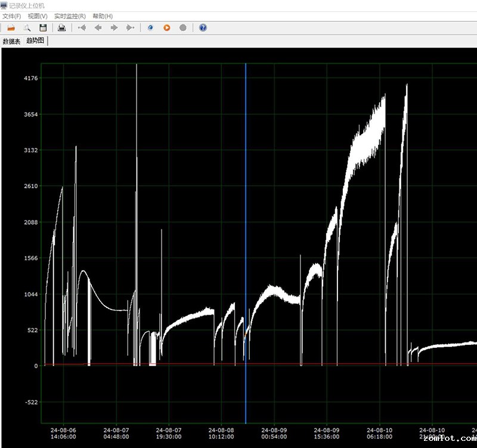
Task: Click the magnifier search icon in toolbar
Action: [x=27, y=27]
